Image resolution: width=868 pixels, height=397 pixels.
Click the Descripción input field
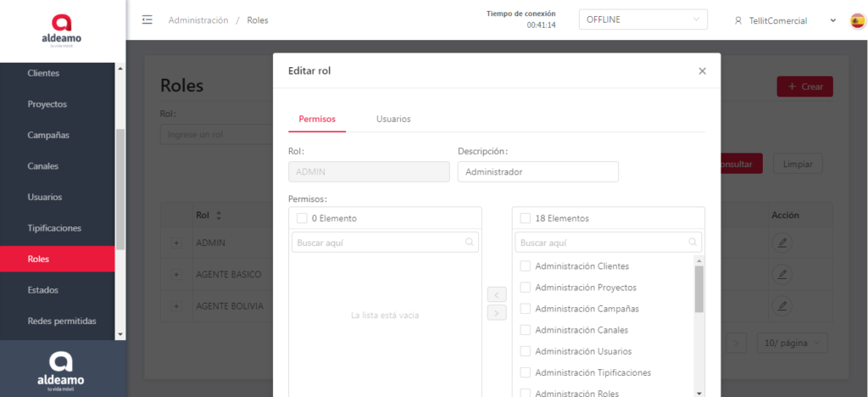click(x=537, y=171)
